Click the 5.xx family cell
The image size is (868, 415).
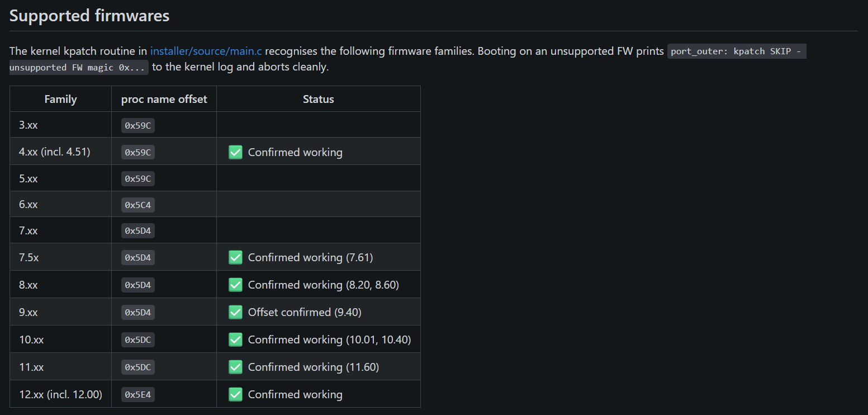click(60, 178)
